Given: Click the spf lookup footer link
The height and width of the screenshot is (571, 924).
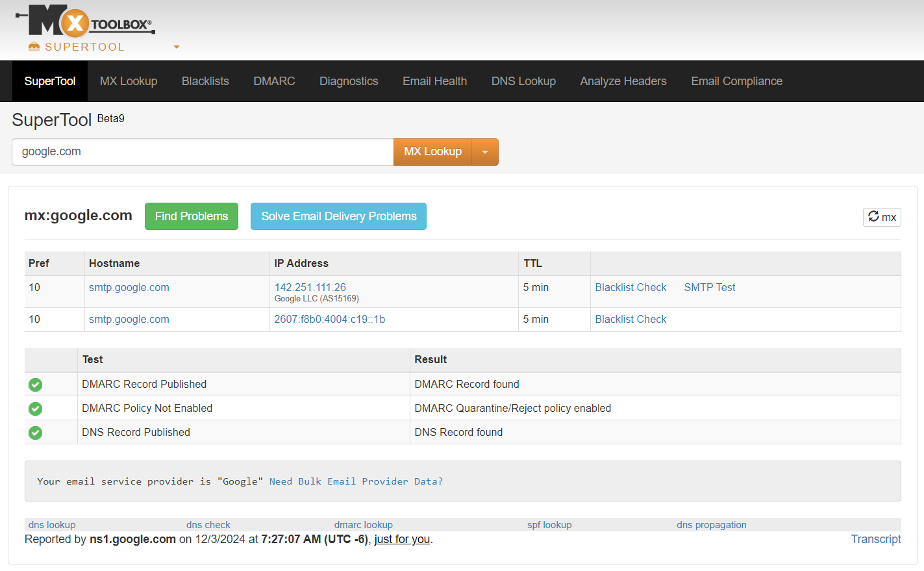Looking at the screenshot, I should [x=549, y=525].
